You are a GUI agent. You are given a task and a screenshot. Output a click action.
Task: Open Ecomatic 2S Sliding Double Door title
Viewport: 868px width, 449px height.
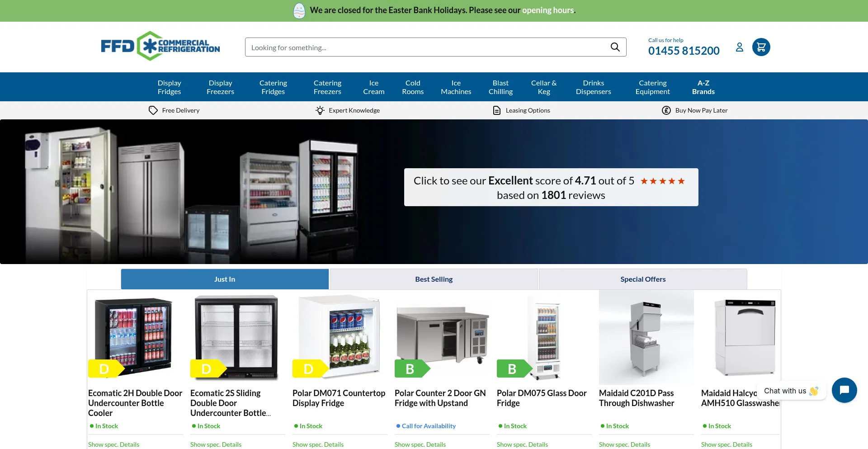coord(231,403)
